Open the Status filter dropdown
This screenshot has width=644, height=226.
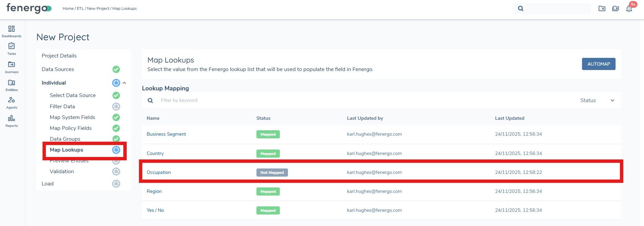tap(597, 100)
